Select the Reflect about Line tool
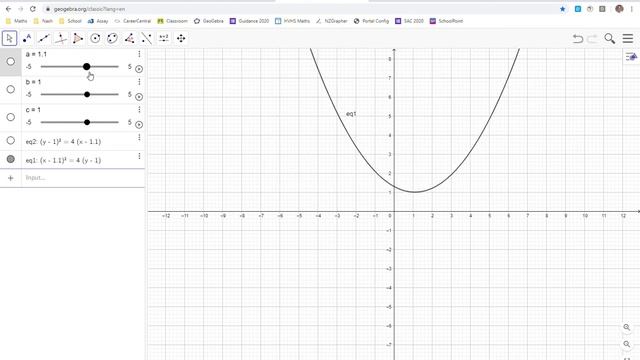 coord(147,38)
